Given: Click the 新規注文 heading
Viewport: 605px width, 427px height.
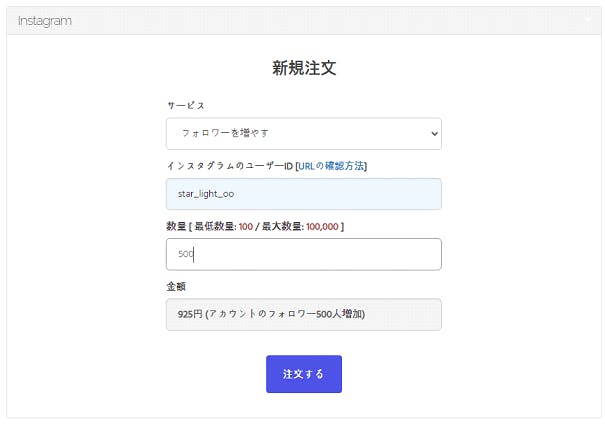Looking at the screenshot, I should coord(304,68).
